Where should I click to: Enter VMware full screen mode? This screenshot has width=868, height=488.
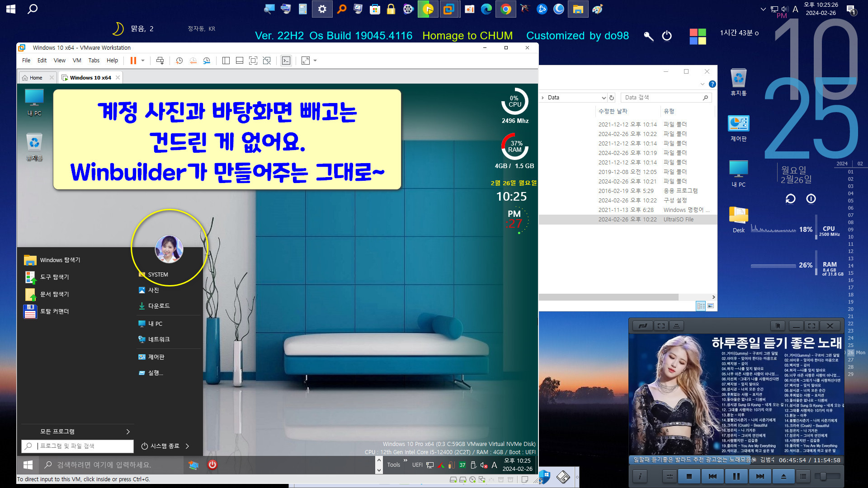253,61
